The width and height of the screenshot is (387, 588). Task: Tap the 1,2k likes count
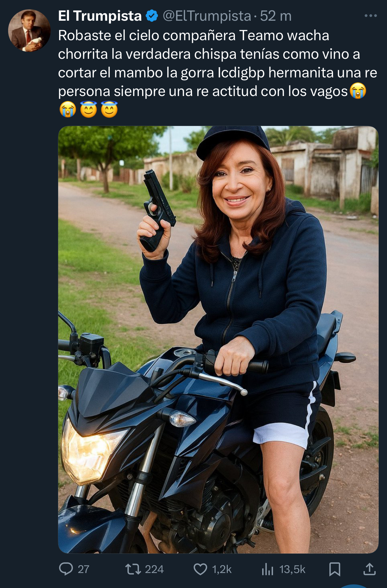222,569
